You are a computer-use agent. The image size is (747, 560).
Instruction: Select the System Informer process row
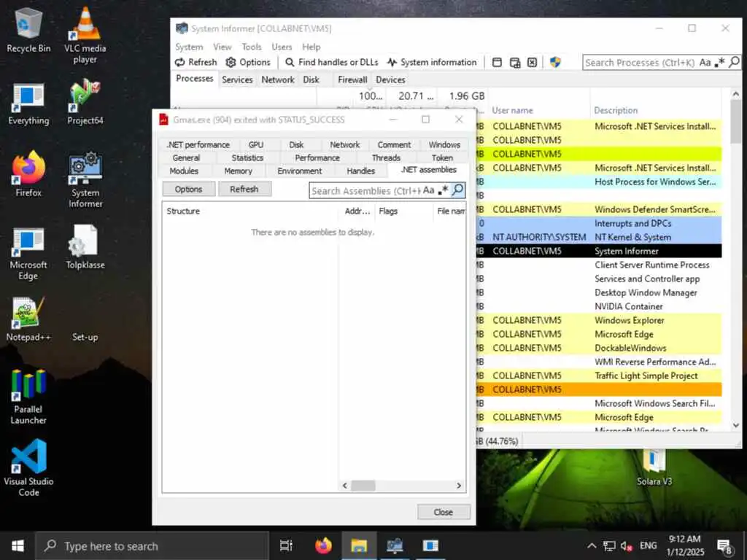coord(599,251)
